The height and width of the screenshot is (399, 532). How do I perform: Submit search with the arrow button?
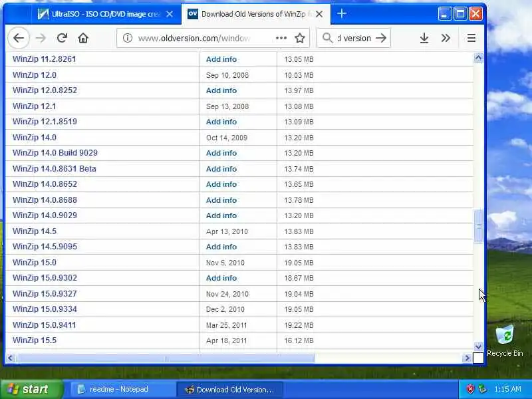tap(381, 38)
